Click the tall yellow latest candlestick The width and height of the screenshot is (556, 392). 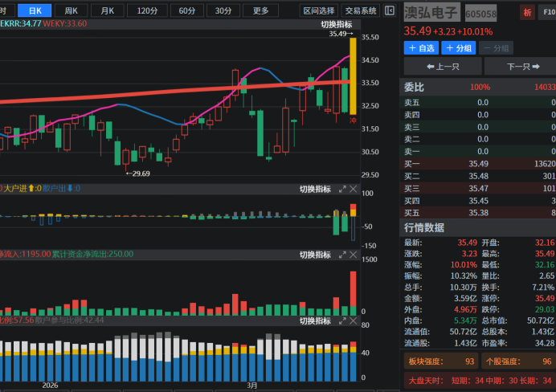coord(353,74)
